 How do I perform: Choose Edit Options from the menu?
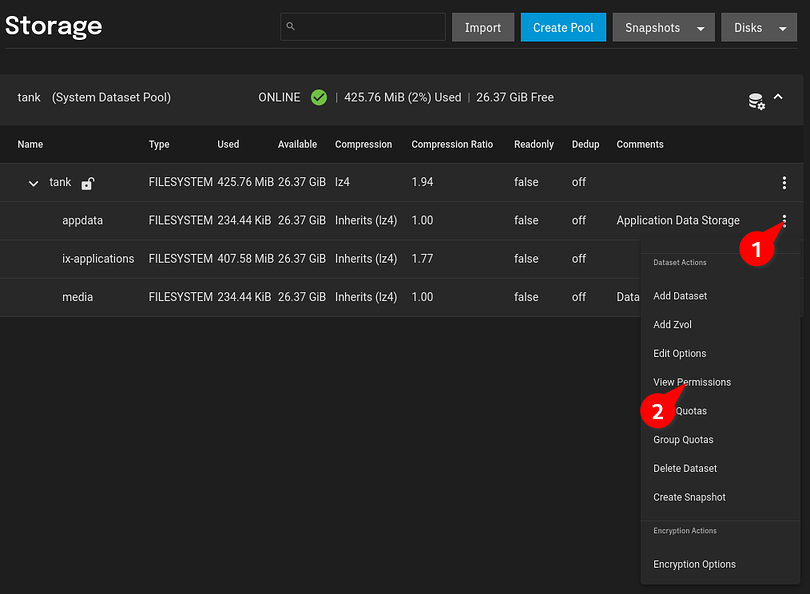tap(680, 353)
